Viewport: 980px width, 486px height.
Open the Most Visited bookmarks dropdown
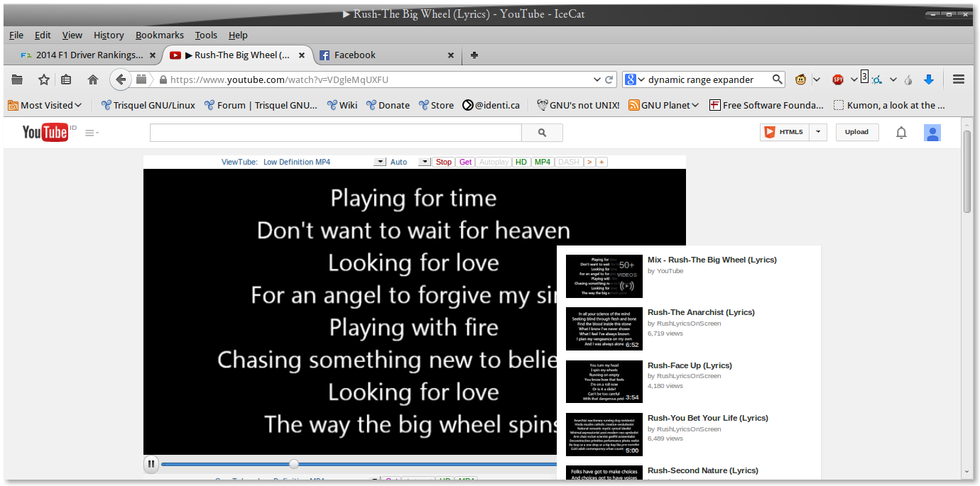(x=45, y=105)
